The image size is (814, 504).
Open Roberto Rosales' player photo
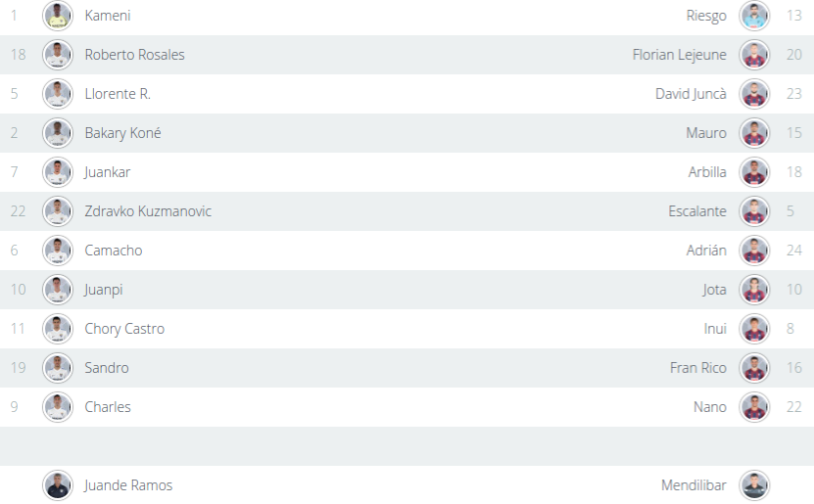coord(58,55)
